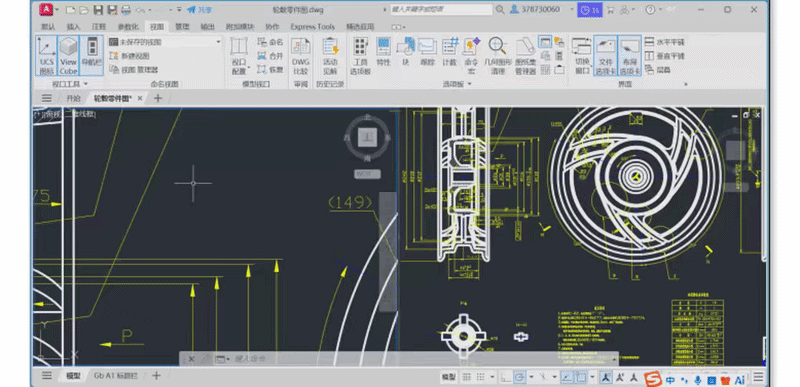Click the switch windows icon
800x387 pixels.
[582, 56]
